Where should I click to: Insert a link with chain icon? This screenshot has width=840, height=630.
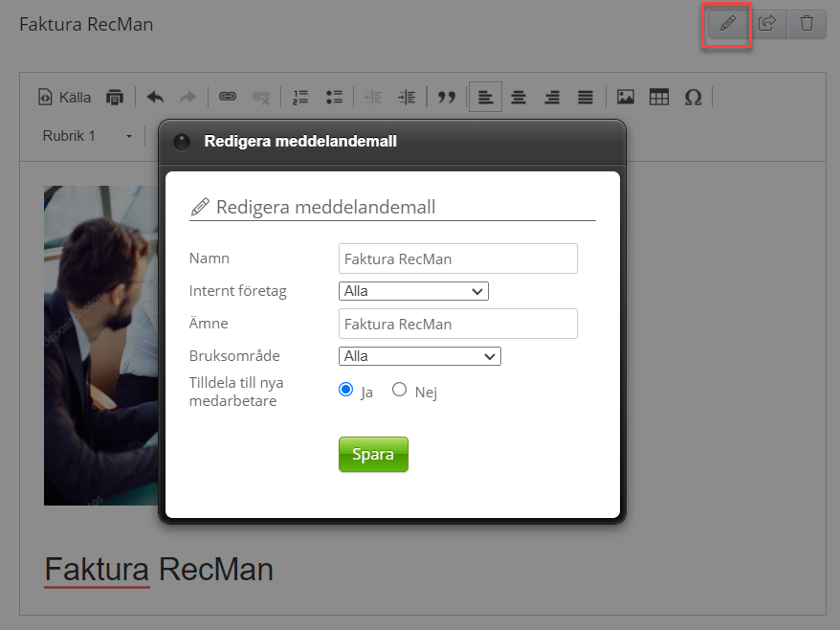(227, 97)
